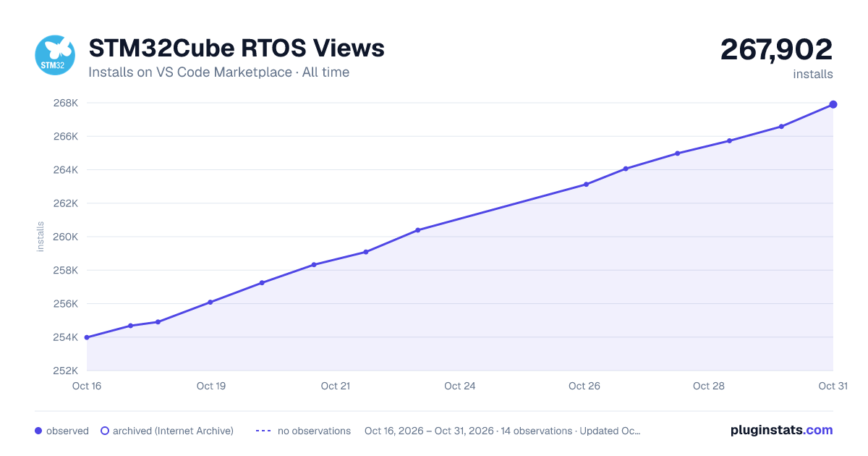Click the Oct 19 x-axis label
This screenshot has width=868, height=456.
click(211, 386)
